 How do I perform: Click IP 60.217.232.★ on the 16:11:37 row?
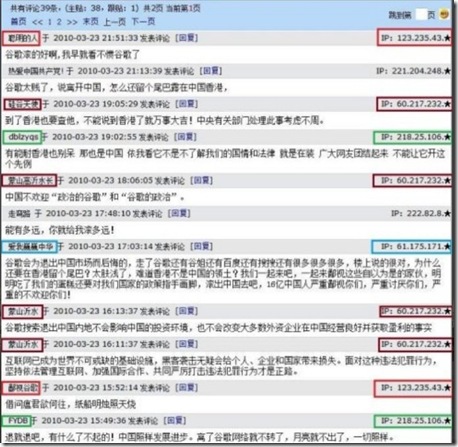coord(416,344)
